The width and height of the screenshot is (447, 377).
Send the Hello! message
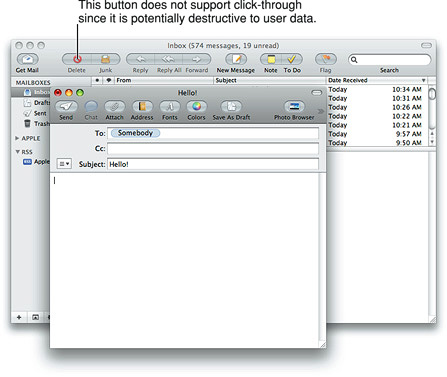(x=66, y=106)
